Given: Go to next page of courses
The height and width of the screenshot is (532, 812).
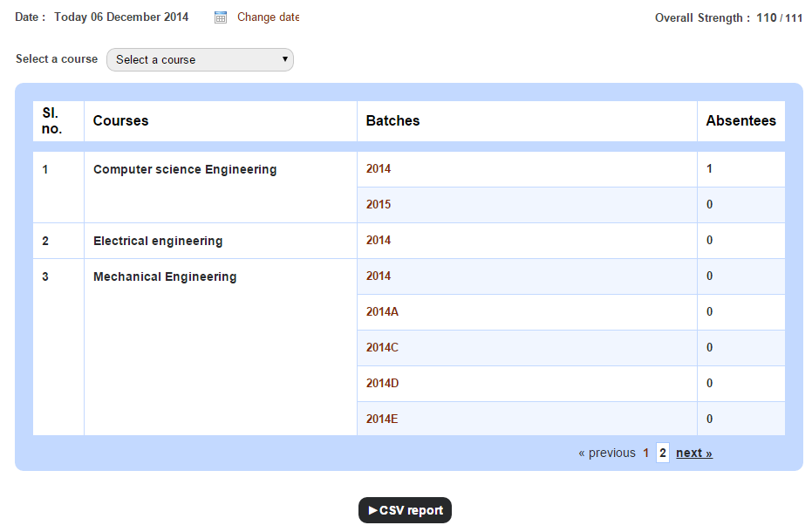Looking at the screenshot, I should [x=693, y=453].
